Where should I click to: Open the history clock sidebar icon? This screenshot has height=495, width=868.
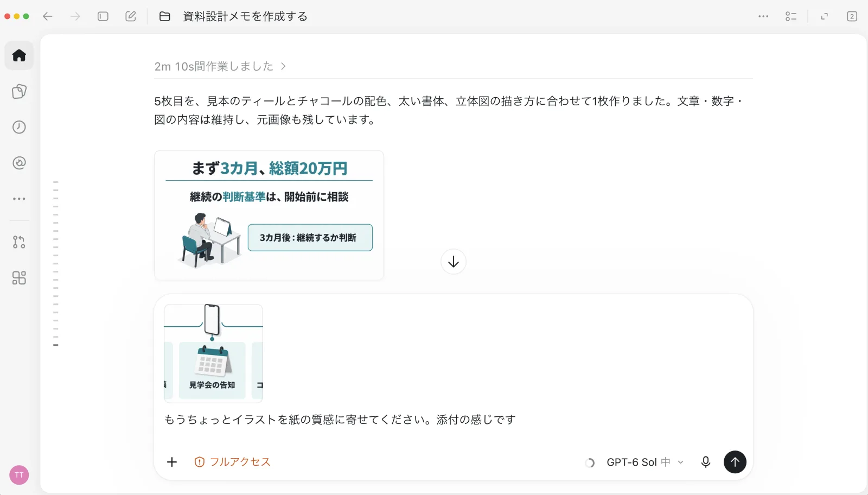[19, 127]
